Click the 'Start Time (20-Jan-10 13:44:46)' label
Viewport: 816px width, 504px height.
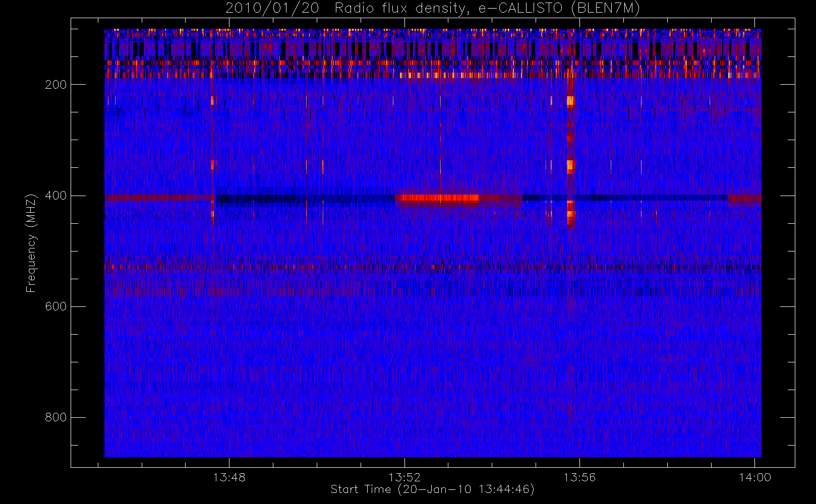(433, 489)
